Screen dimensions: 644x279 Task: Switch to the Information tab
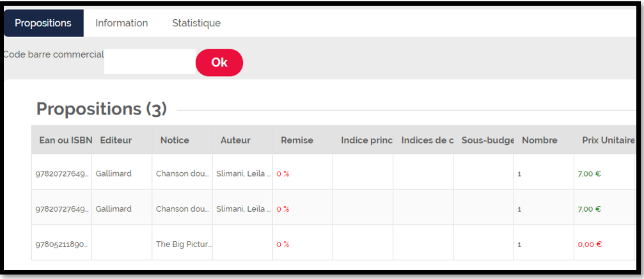tap(122, 23)
